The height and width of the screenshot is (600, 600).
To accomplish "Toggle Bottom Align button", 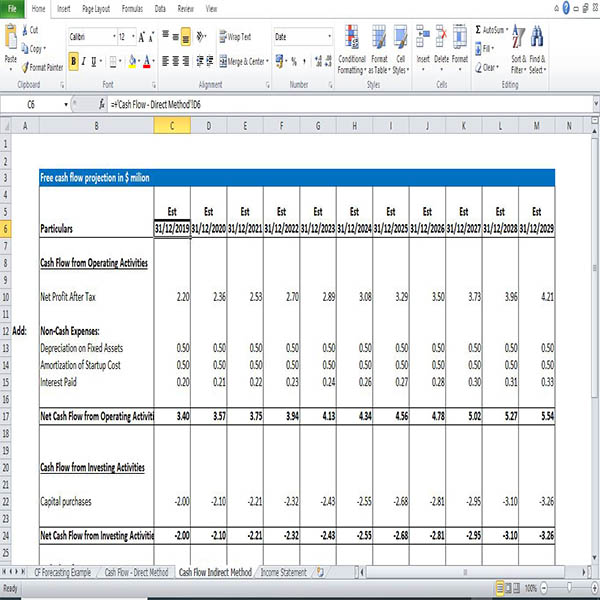I will click(186, 37).
